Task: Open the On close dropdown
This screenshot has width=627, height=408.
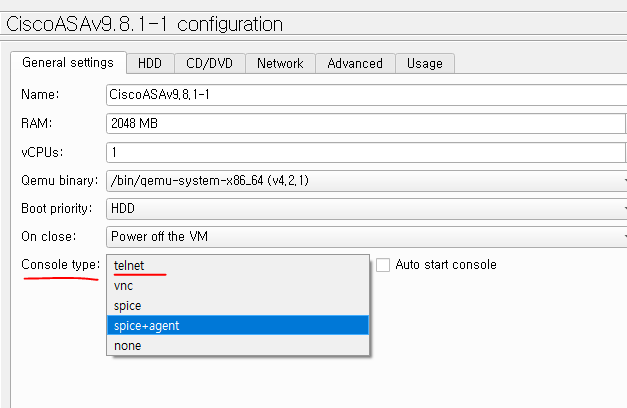Action: point(366,237)
